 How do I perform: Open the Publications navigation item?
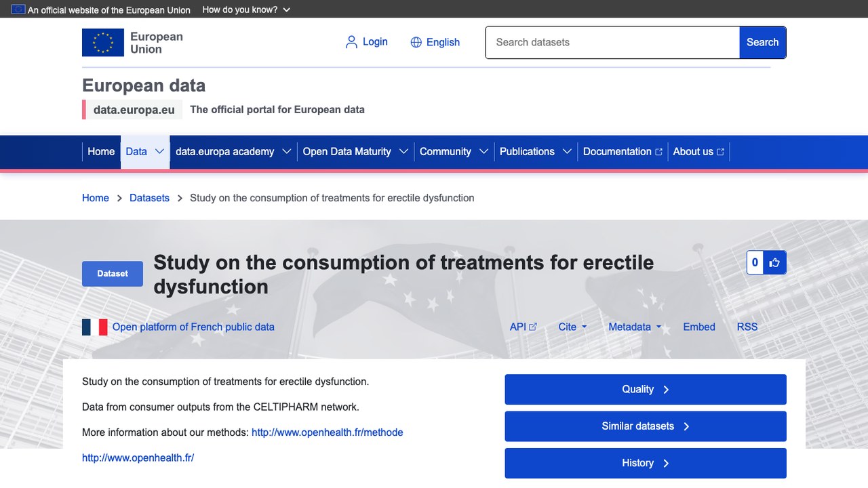527,152
